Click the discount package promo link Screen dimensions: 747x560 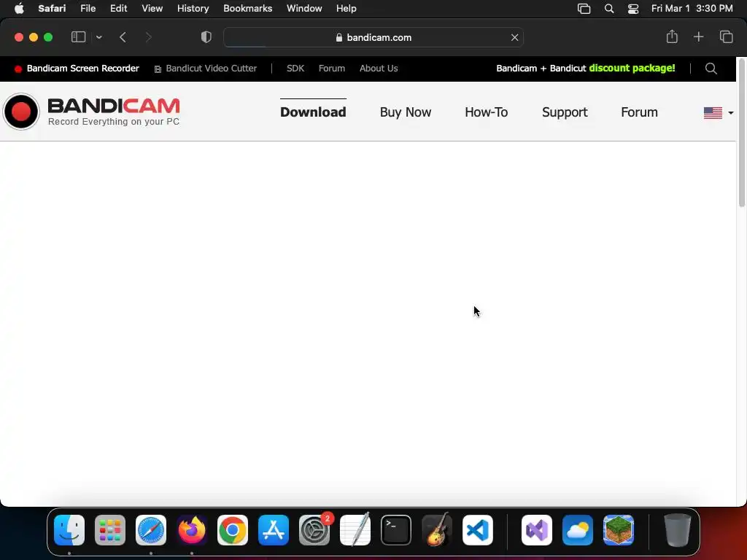tap(586, 69)
